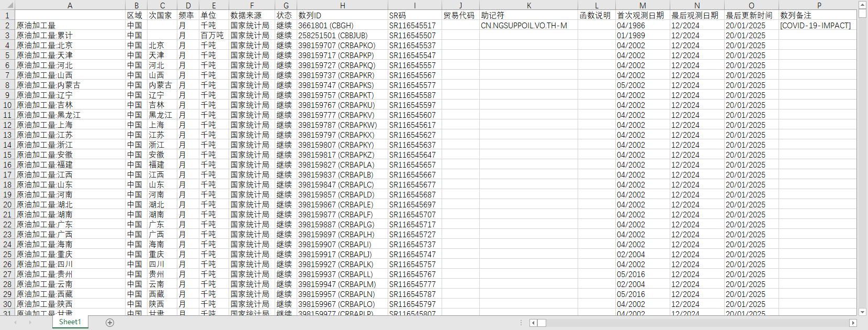
Task: Select cell SR116545517
Action: click(x=414, y=25)
